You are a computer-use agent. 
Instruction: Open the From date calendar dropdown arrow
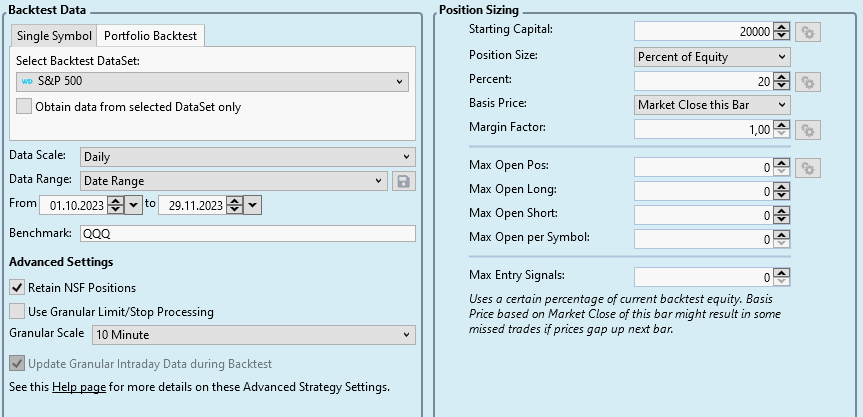[134, 205]
